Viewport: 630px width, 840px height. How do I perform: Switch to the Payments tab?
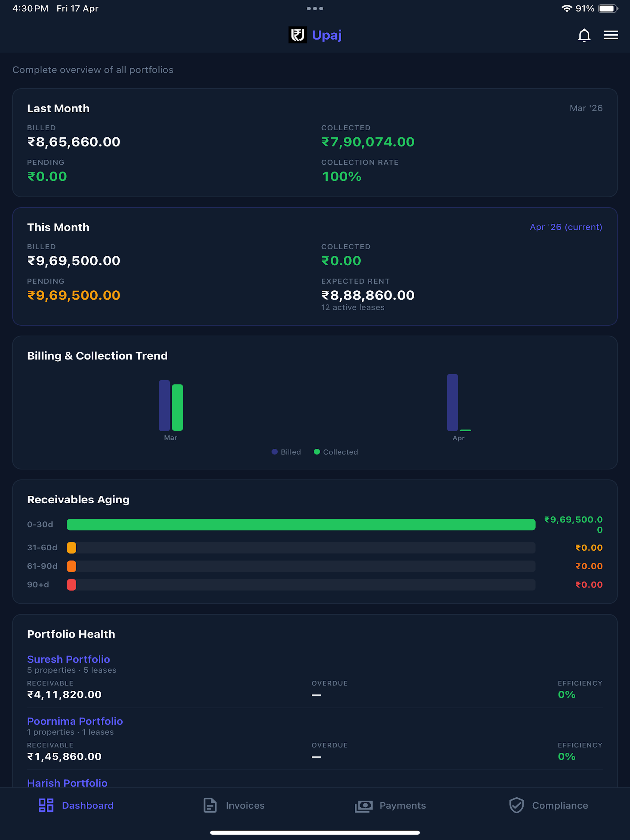(390, 806)
